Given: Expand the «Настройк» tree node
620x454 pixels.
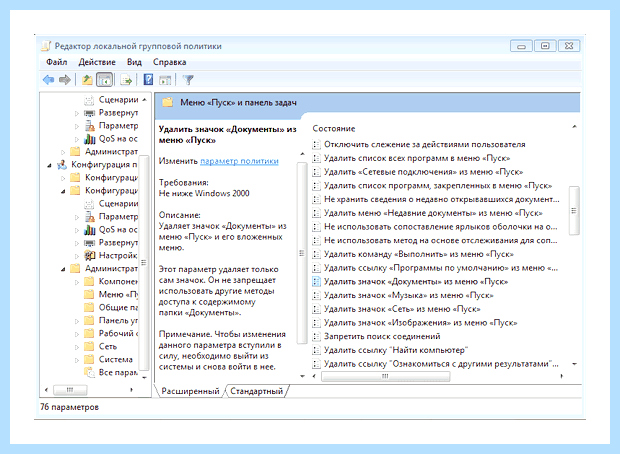Looking at the screenshot, I should click(x=77, y=256).
